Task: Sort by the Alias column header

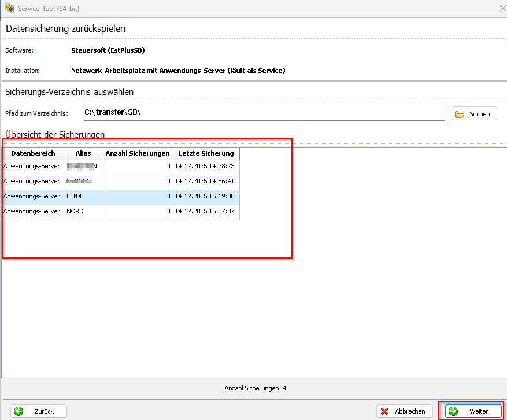Action: click(83, 153)
